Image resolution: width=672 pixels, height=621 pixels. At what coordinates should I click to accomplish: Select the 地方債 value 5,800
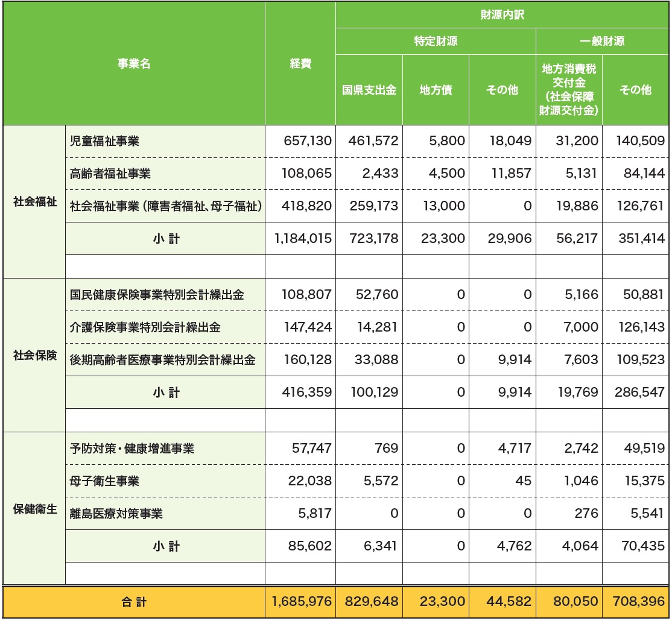[447, 141]
